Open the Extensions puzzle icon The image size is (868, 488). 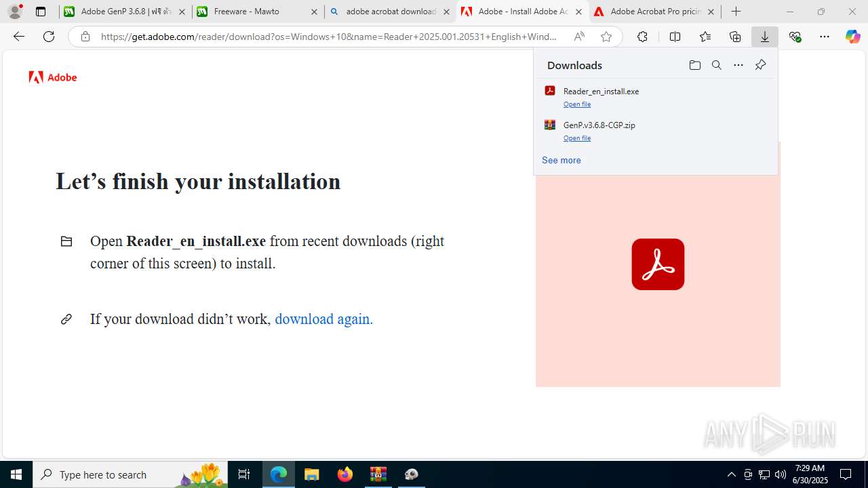642,37
